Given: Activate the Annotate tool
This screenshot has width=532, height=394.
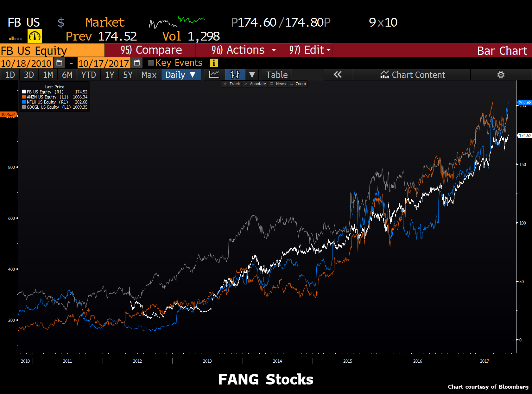Looking at the screenshot, I should [255, 84].
